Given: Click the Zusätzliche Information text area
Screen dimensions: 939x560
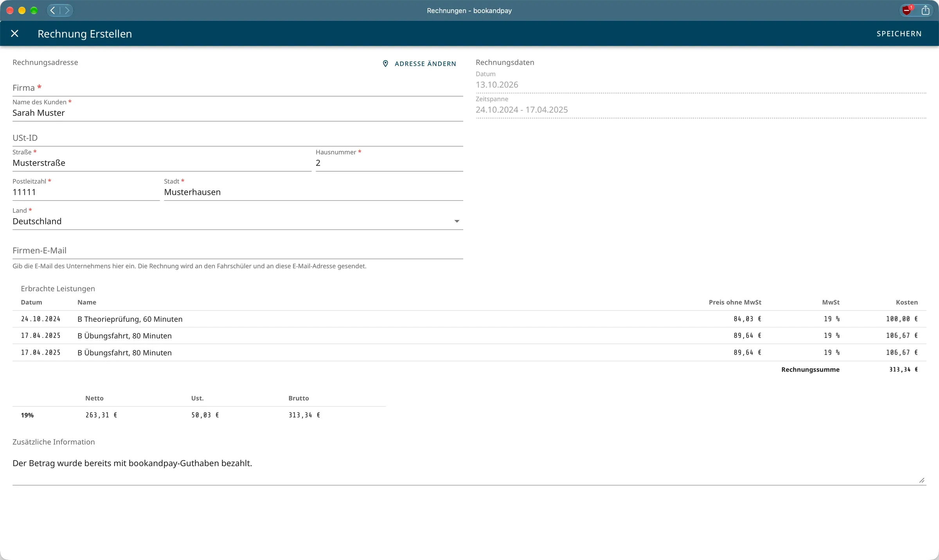Looking at the screenshot, I should click(x=469, y=468).
